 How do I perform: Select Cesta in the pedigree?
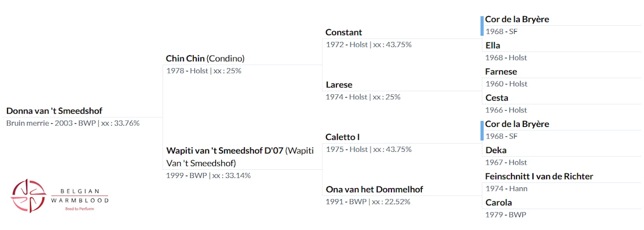pyautogui.click(x=496, y=98)
